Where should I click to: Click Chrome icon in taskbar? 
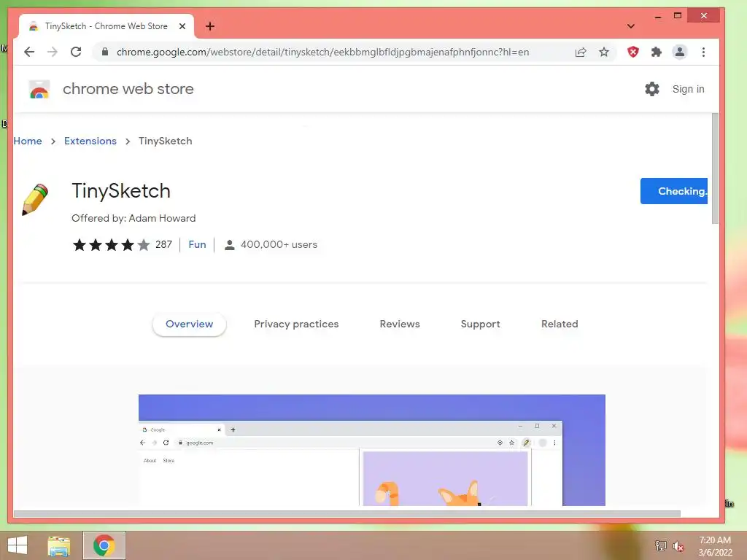[104, 545]
